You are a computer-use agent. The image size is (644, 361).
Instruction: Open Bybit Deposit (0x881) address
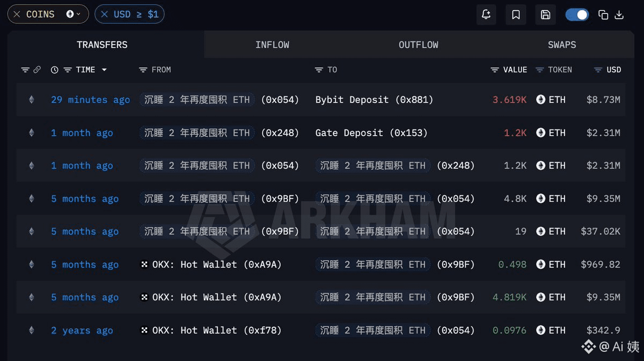[x=374, y=100]
